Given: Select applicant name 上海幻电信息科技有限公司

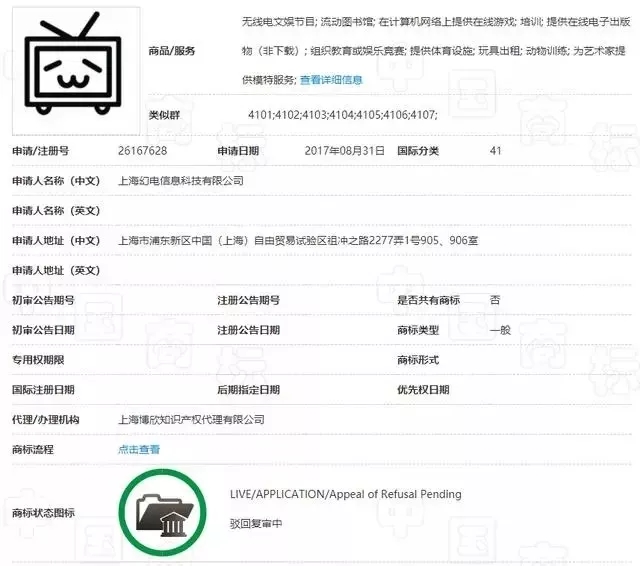Looking at the screenshot, I should pos(181,181).
